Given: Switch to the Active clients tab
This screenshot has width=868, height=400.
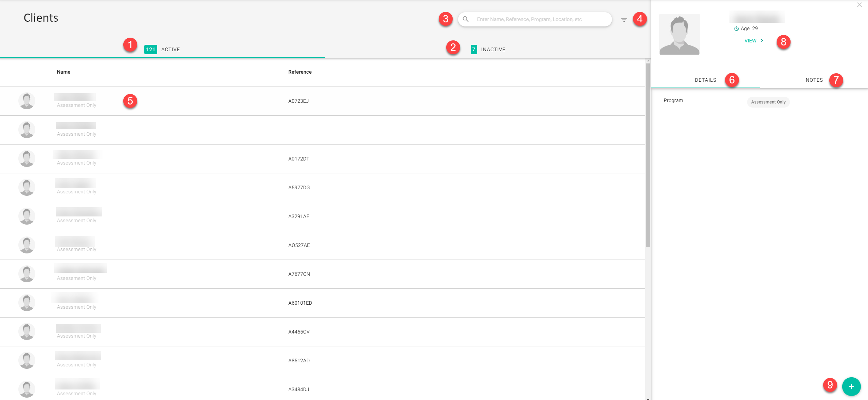Looking at the screenshot, I should 162,50.
